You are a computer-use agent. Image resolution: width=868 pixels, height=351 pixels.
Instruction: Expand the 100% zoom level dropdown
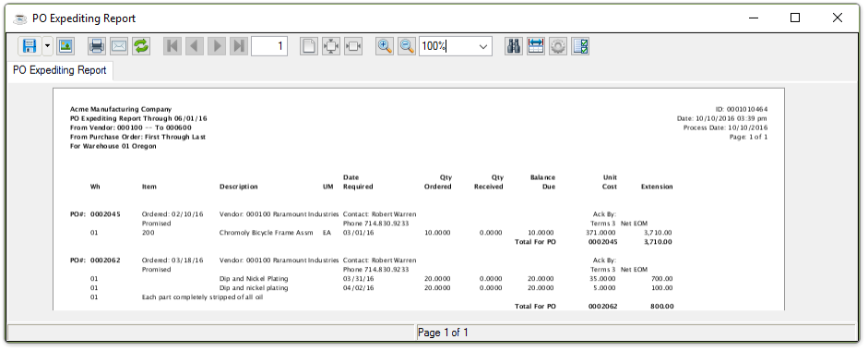(483, 46)
